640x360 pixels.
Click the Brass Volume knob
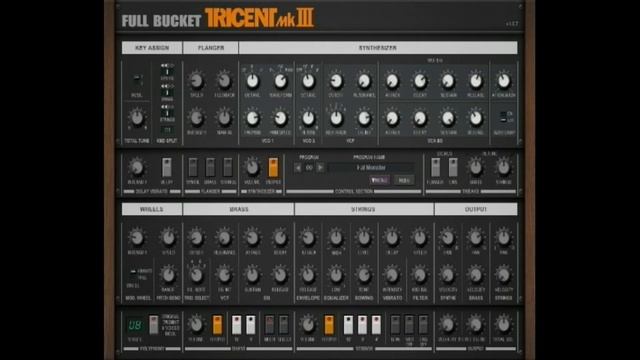[x=196, y=325]
